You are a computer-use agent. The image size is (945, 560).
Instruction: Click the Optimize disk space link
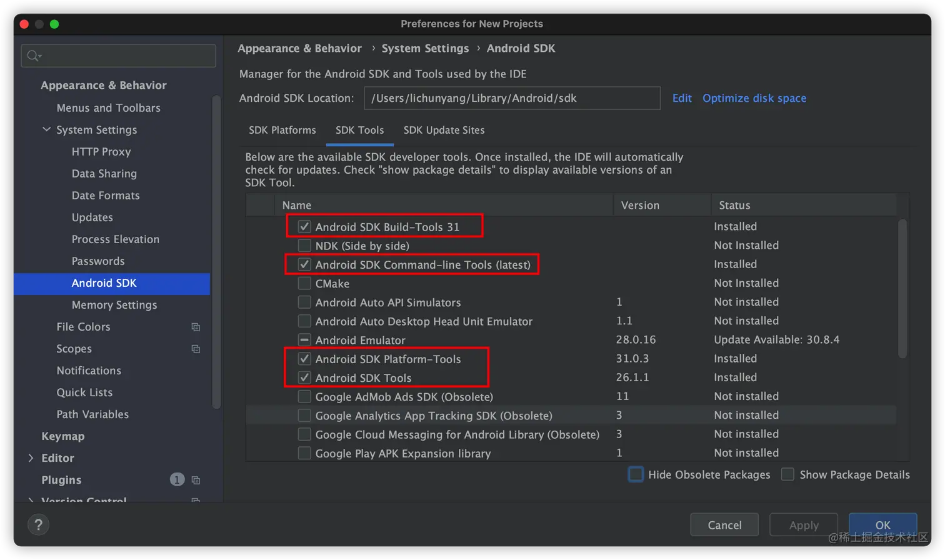pyautogui.click(x=754, y=98)
